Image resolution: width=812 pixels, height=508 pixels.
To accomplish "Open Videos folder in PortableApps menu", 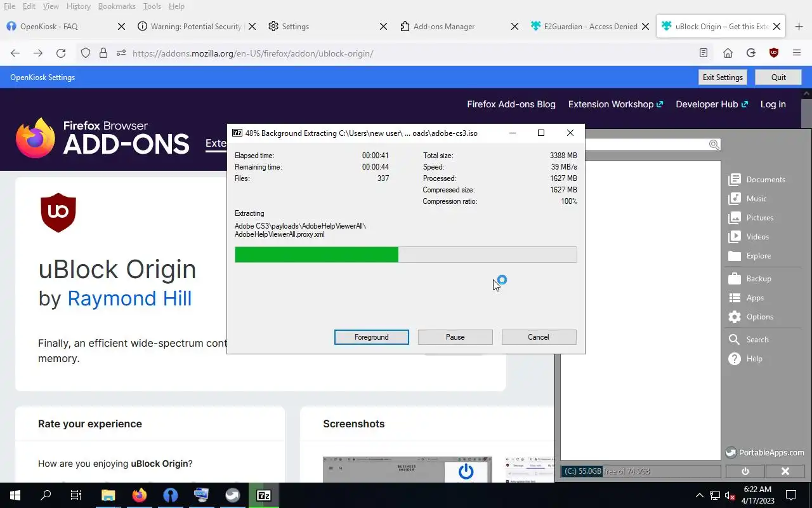I will pyautogui.click(x=749, y=237).
